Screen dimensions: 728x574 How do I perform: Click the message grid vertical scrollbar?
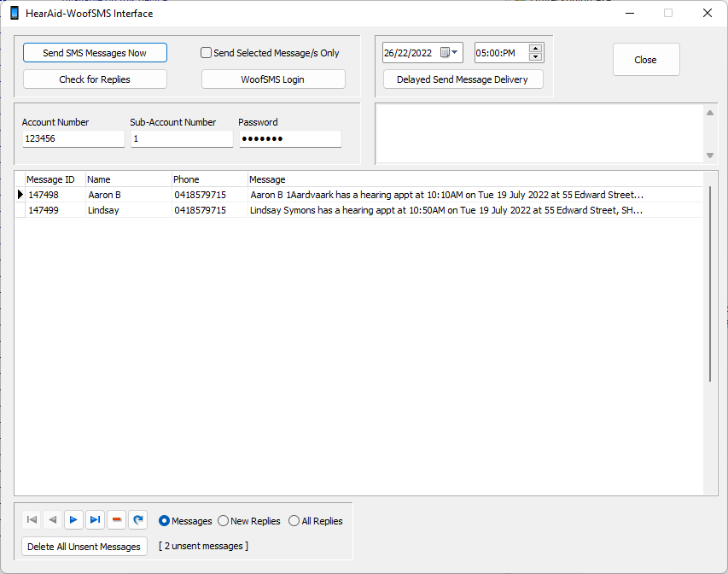point(710,284)
